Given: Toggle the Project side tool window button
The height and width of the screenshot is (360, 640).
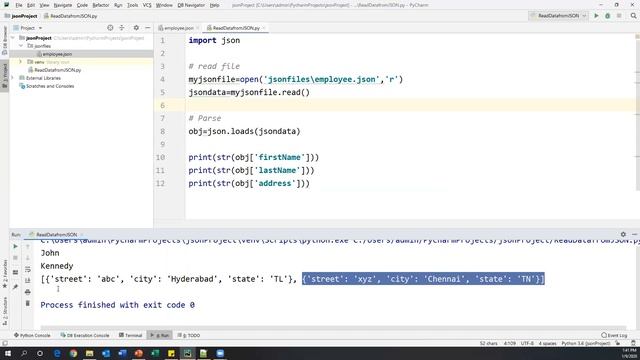Looking at the screenshot, I should pos(4,76).
